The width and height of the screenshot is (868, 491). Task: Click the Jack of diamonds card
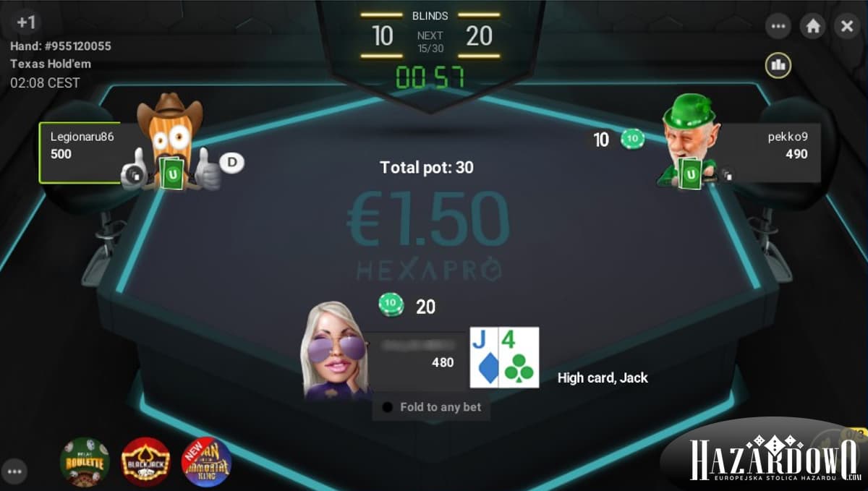[x=484, y=357]
